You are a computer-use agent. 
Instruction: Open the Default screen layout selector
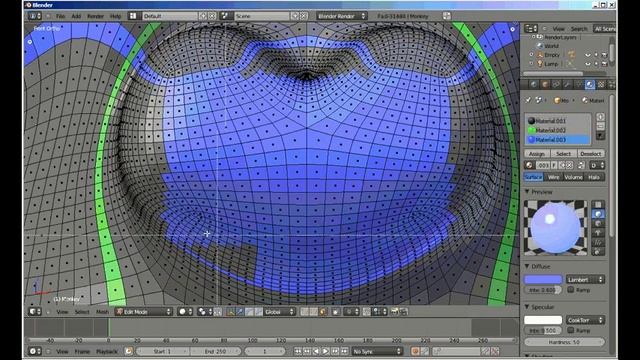(x=170, y=16)
